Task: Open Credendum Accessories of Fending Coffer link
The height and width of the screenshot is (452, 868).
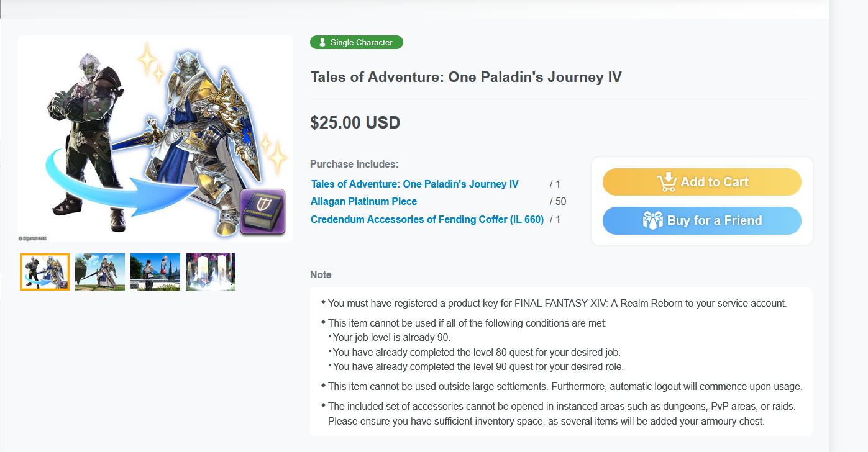Action: tap(427, 219)
